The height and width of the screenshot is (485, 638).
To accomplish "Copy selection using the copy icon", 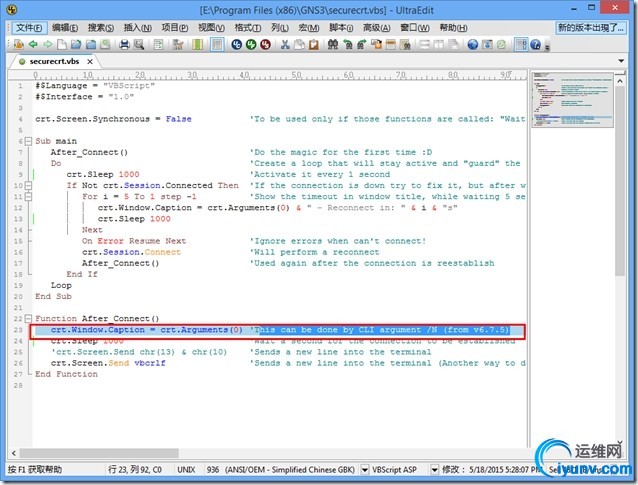I will (x=299, y=44).
